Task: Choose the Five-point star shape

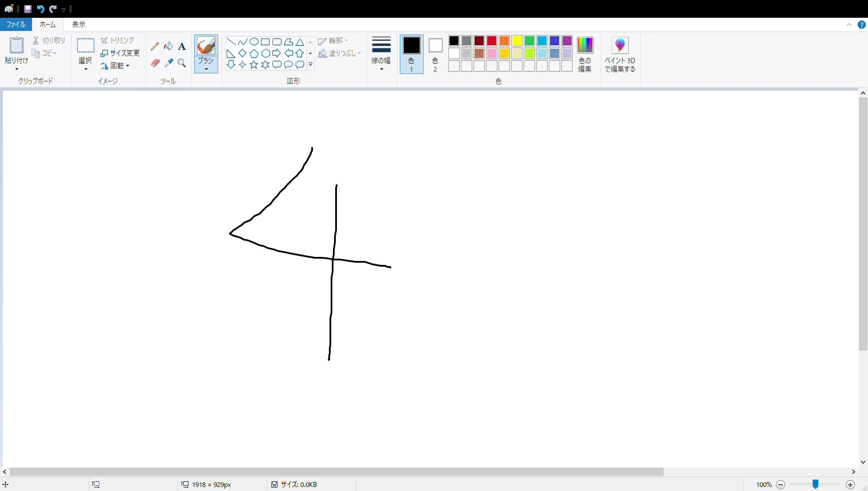Action: tap(254, 65)
